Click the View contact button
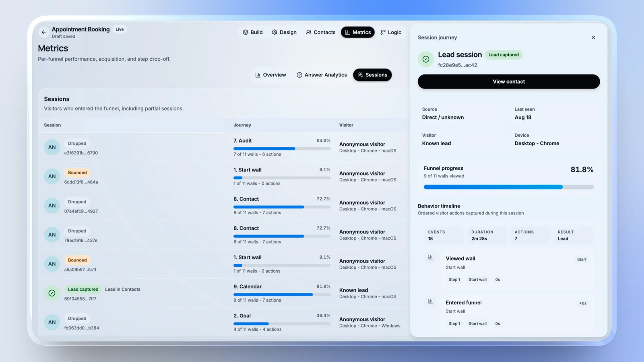644x362 pixels. tap(509, 82)
